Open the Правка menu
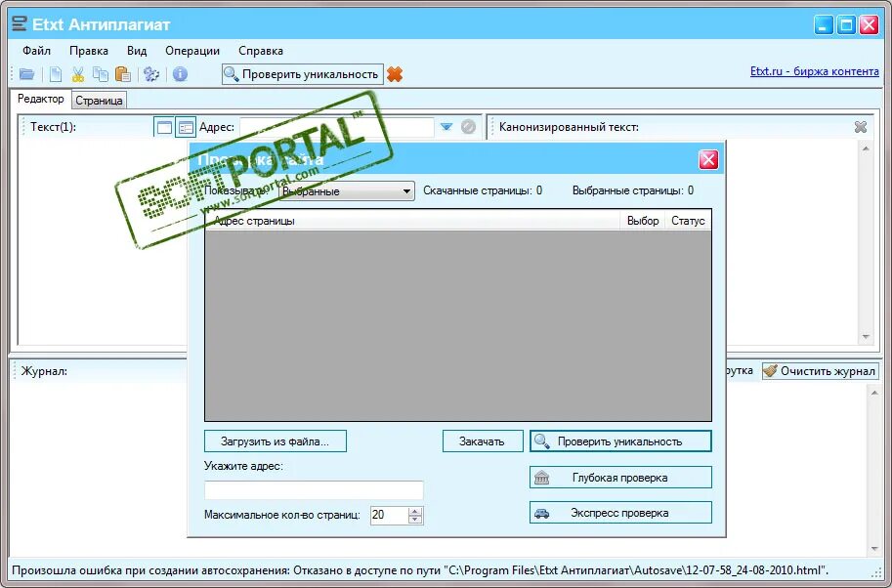The height and width of the screenshot is (588, 892). pos(89,51)
